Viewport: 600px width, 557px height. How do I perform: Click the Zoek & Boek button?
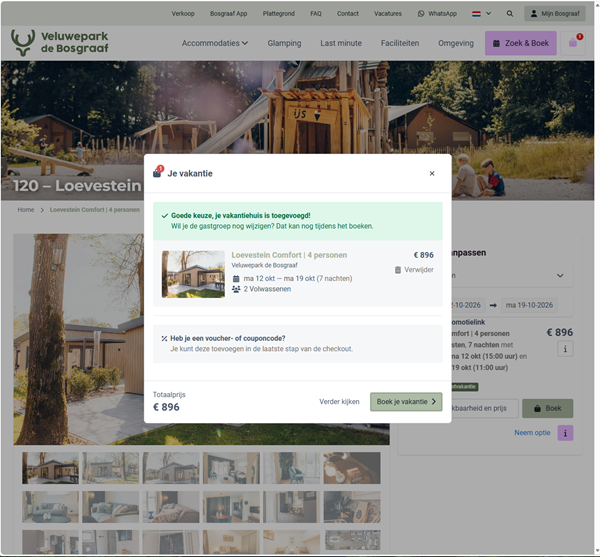[x=521, y=43]
